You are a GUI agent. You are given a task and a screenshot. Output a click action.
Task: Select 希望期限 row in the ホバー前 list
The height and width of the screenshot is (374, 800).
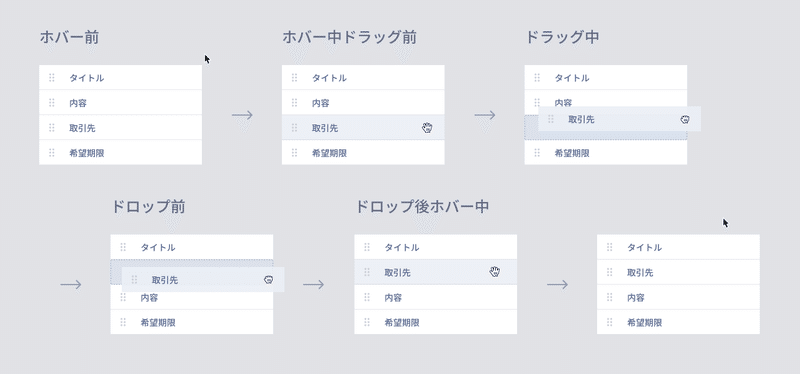[x=120, y=153]
